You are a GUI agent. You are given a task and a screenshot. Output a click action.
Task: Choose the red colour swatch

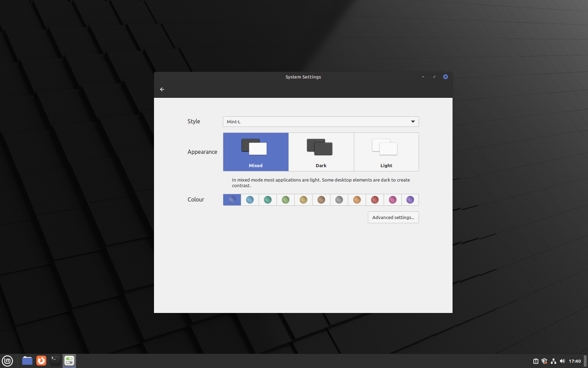click(x=375, y=200)
